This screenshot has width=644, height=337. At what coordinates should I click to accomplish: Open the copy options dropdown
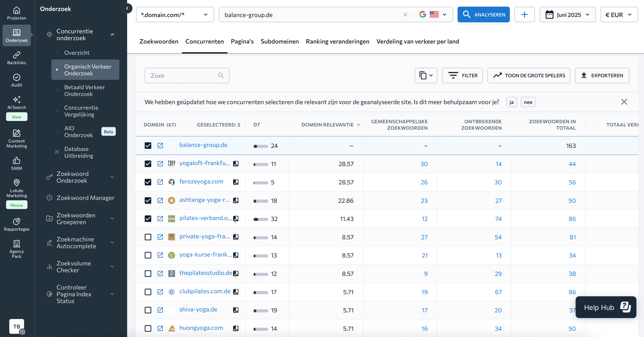426,75
